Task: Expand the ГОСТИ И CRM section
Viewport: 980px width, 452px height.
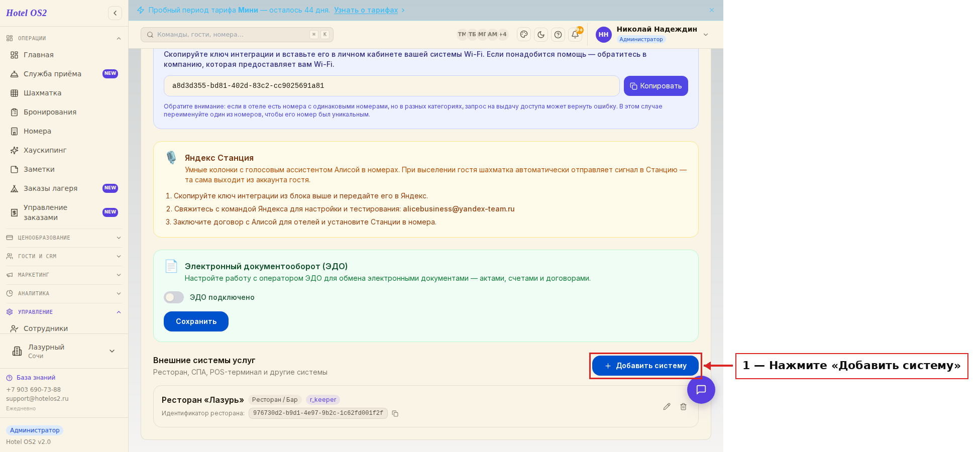Action: point(64,256)
